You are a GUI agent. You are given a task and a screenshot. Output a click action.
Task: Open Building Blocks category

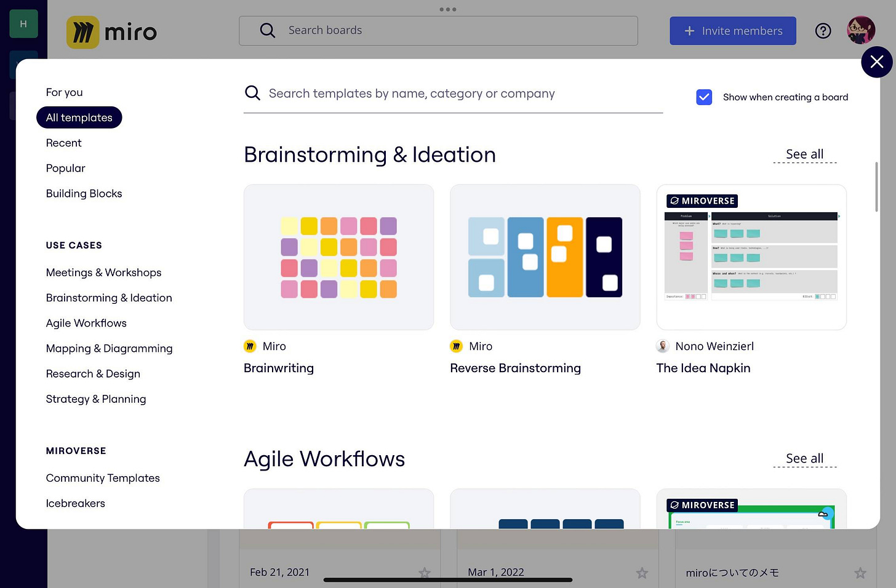(x=84, y=193)
